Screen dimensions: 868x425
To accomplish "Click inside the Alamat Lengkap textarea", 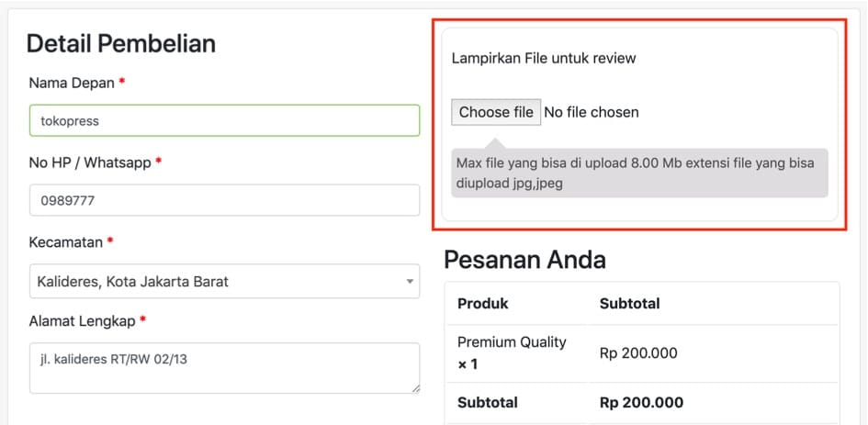I will [x=224, y=367].
